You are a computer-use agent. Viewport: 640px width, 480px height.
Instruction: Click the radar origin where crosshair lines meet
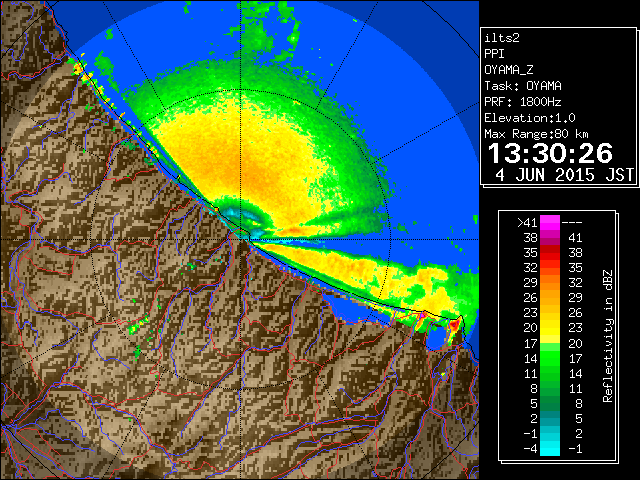(241, 239)
